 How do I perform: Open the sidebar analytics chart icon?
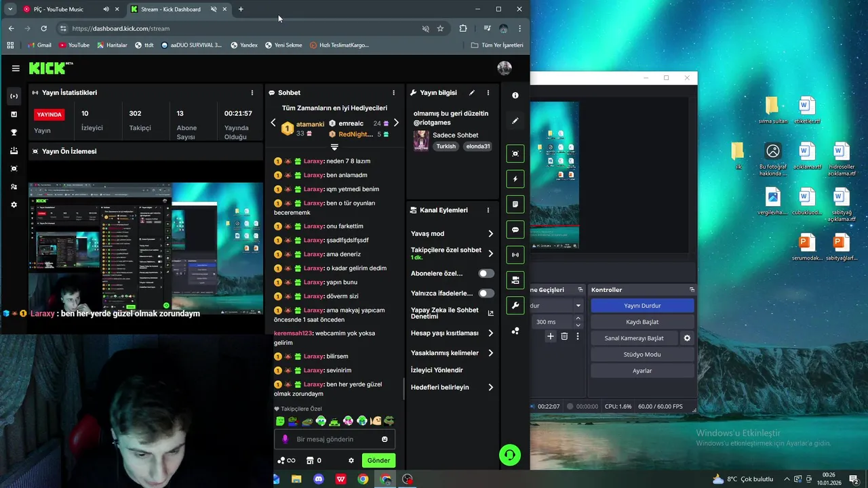click(x=14, y=115)
